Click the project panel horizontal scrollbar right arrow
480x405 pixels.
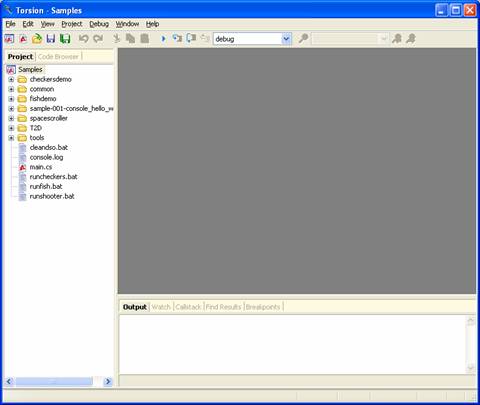[x=108, y=381]
